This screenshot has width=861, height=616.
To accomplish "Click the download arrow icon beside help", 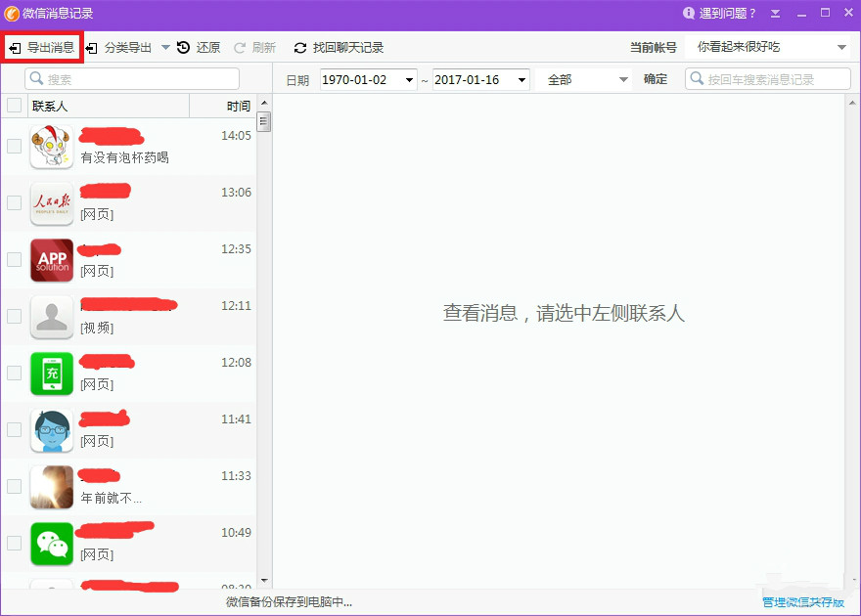I will 777,13.
